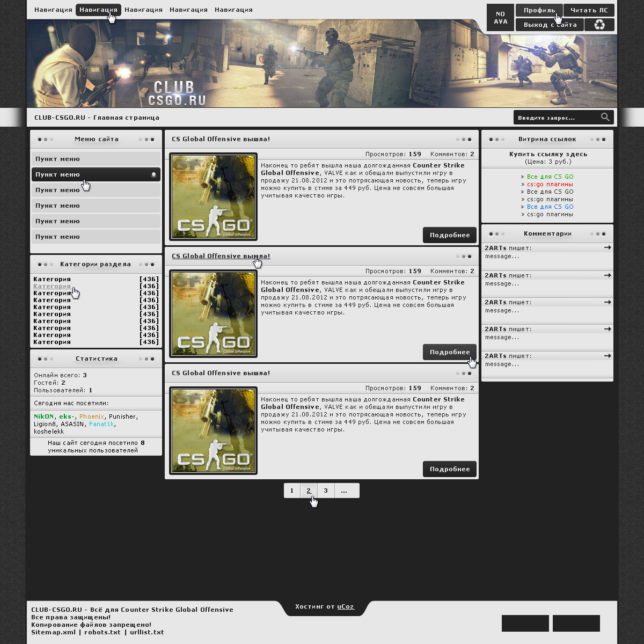Open the Sitemap.xml footer link
This screenshot has height=644, width=644.
pos(54,632)
